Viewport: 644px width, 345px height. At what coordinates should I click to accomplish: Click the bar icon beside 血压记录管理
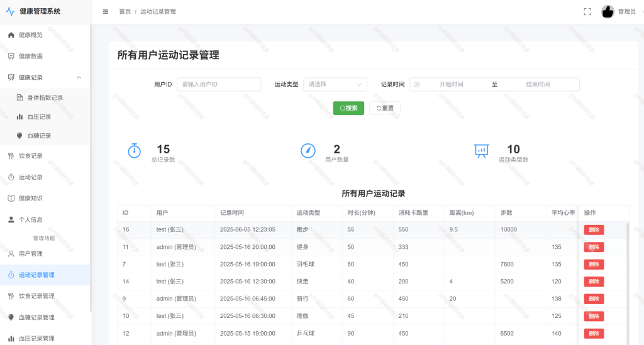point(11,339)
